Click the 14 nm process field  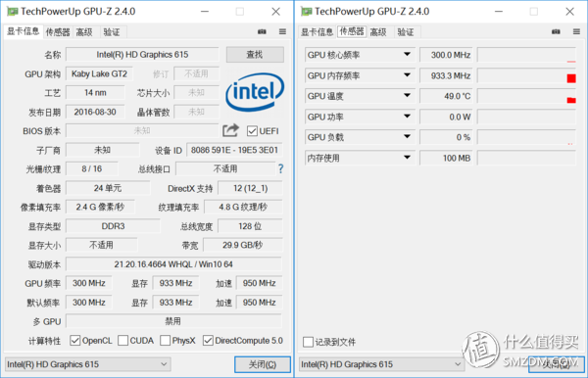[95, 92]
